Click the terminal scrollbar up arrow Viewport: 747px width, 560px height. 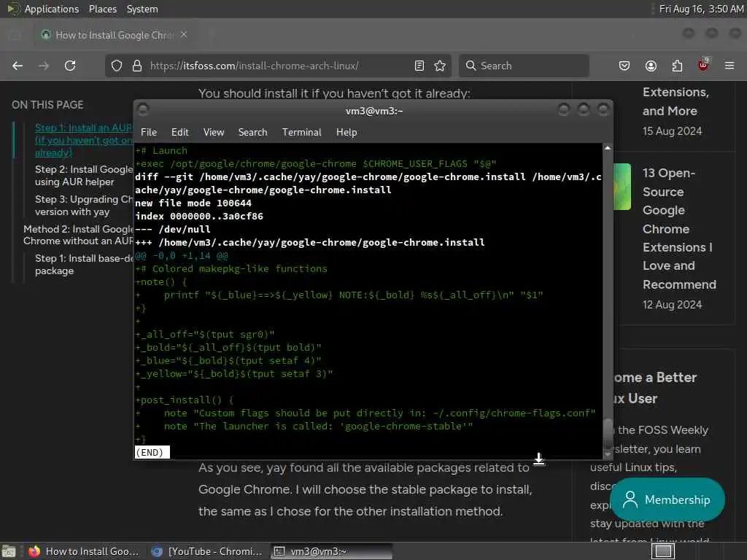pos(608,148)
